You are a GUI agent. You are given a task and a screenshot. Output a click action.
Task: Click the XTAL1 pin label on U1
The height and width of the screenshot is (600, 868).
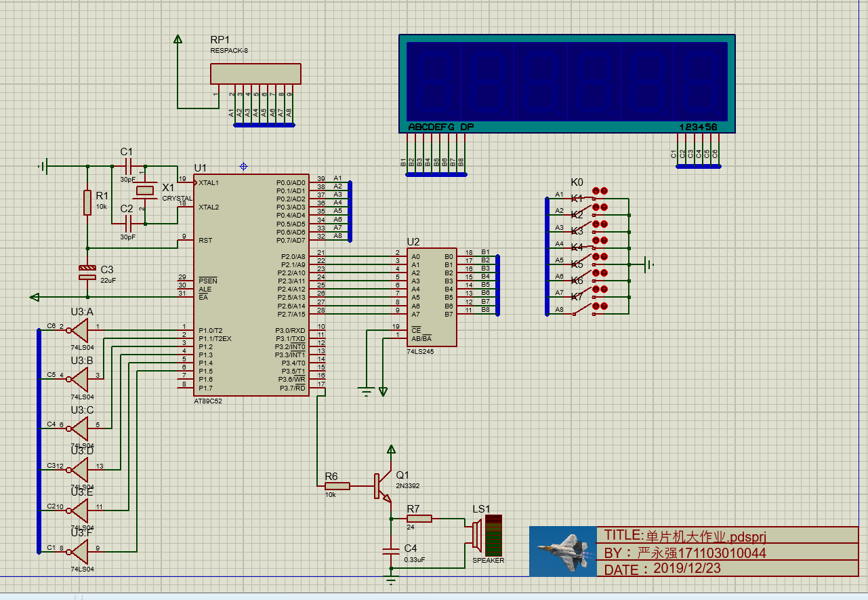pyautogui.click(x=209, y=182)
